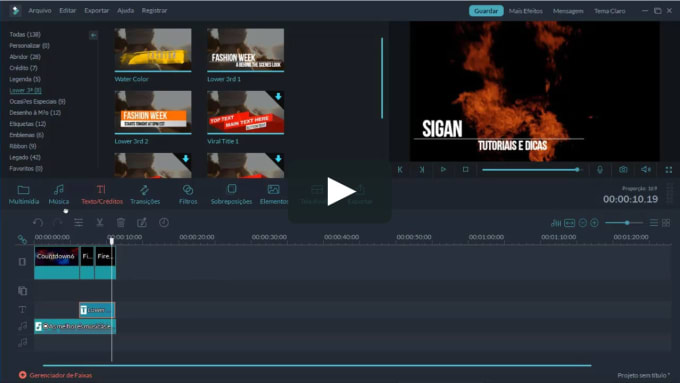Image resolution: width=680 pixels, height=383 pixels.
Task: Select Desenho à Mão (12) category
Action: [35, 113]
